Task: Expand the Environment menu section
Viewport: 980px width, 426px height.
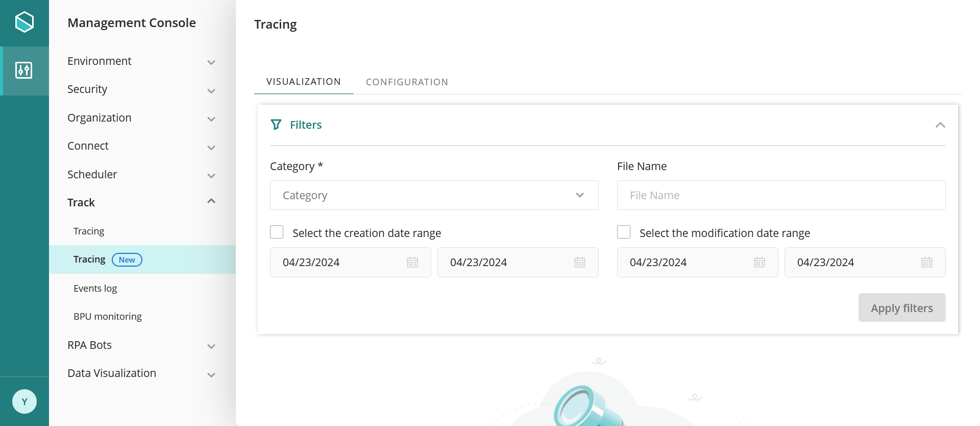Action: click(141, 61)
